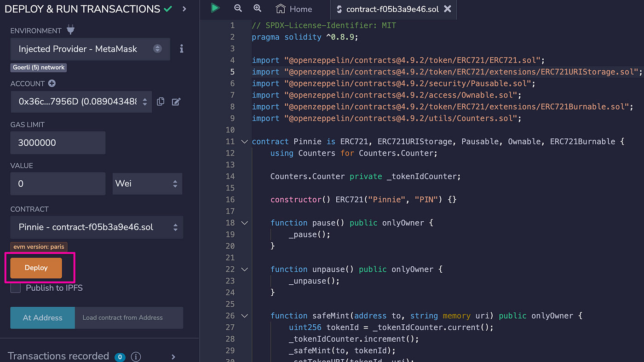Copy the account address to clipboard
The width and height of the screenshot is (644, 362).
(161, 102)
